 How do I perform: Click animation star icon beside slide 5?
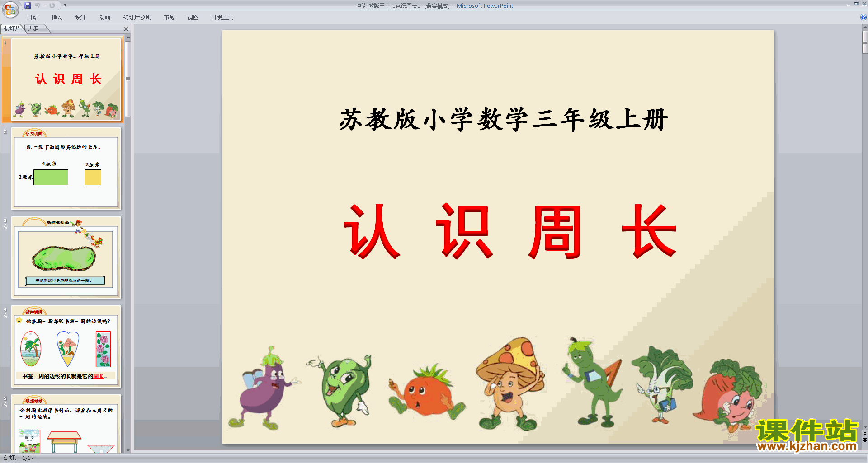point(5,405)
